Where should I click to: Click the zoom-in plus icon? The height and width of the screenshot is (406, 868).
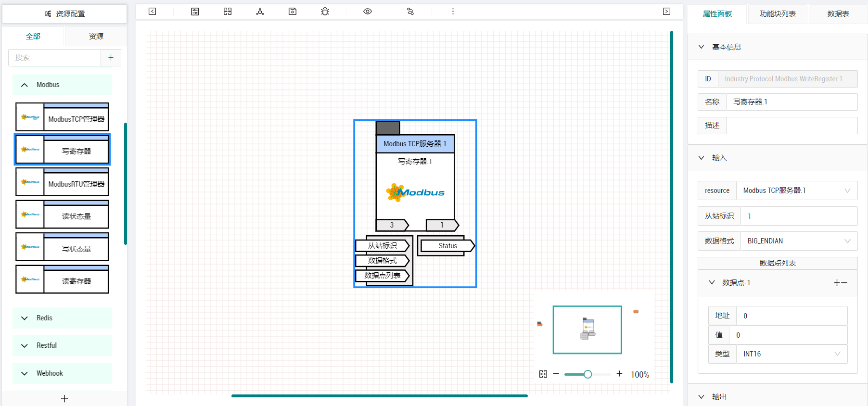(619, 374)
